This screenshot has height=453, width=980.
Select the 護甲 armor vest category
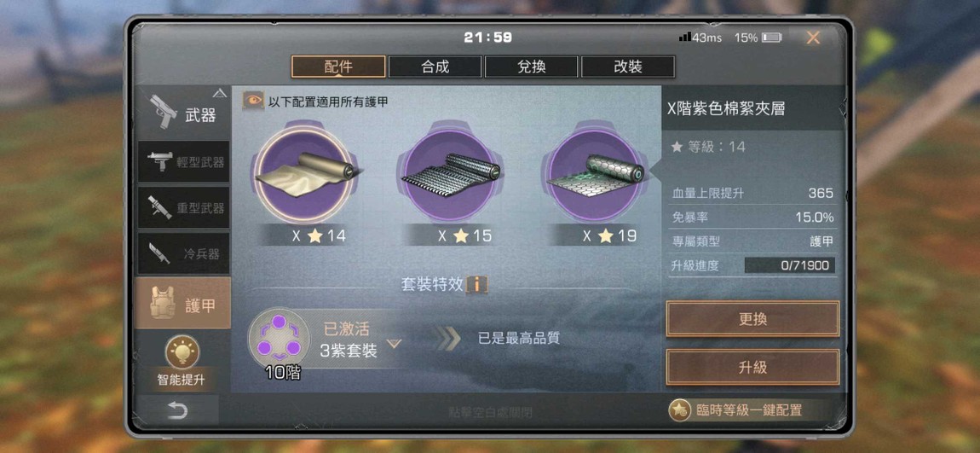[182, 304]
